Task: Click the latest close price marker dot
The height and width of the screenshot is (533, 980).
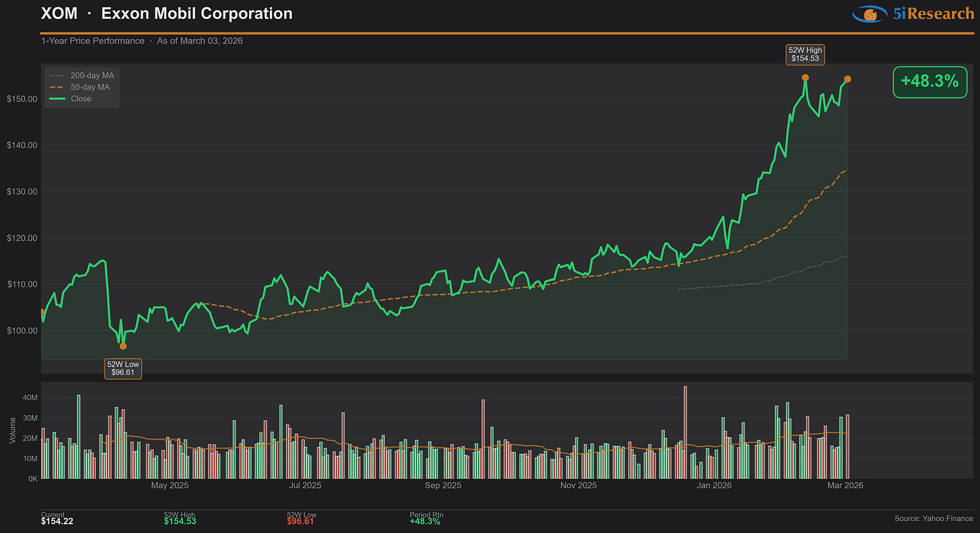Action: tap(847, 79)
